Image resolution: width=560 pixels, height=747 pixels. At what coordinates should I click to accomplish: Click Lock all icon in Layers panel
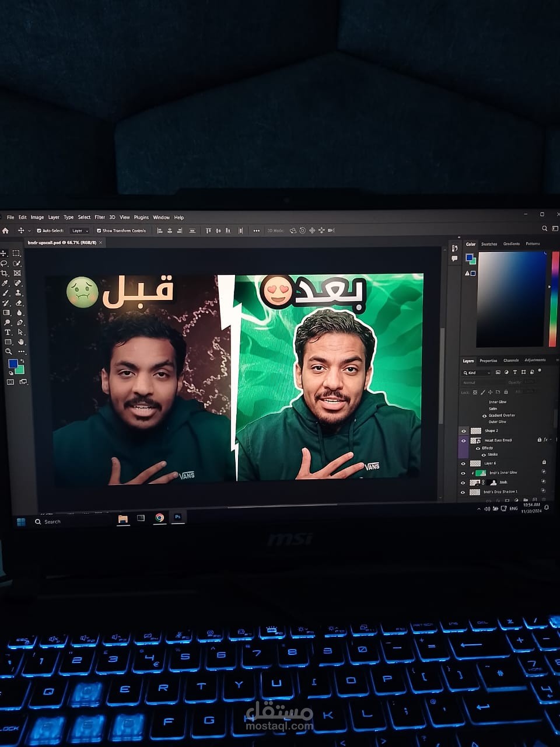506,392
